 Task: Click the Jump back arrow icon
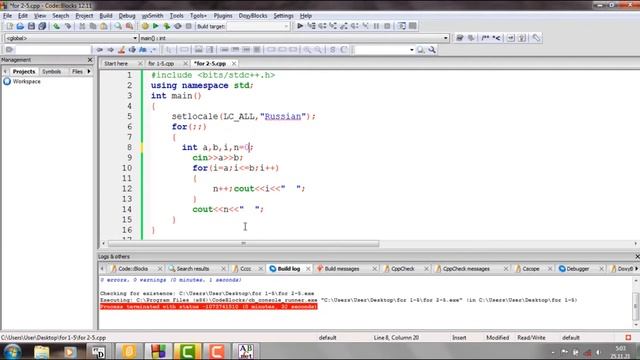coord(99,50)
